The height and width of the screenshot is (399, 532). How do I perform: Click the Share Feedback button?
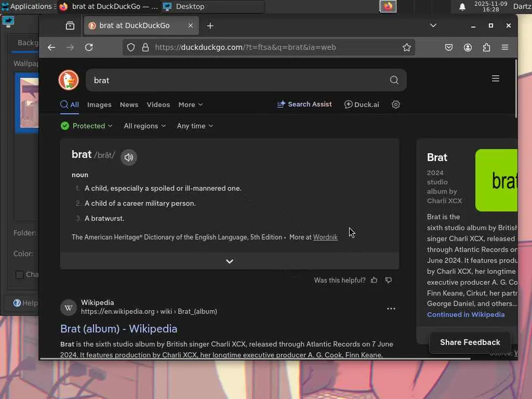click(x=470, y=342)
